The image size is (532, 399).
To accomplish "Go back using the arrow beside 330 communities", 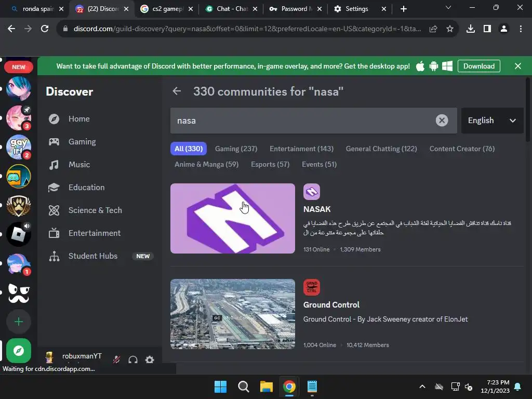I will [x=177, y=91].
